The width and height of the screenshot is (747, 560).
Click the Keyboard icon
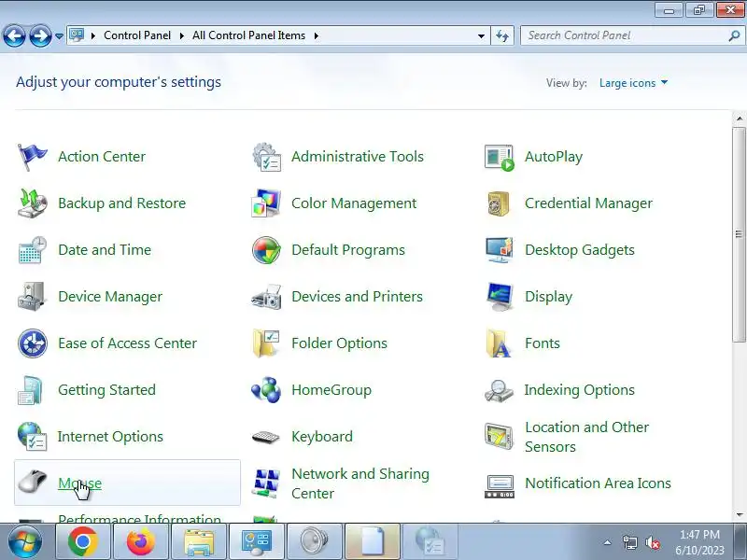(266, 437)
